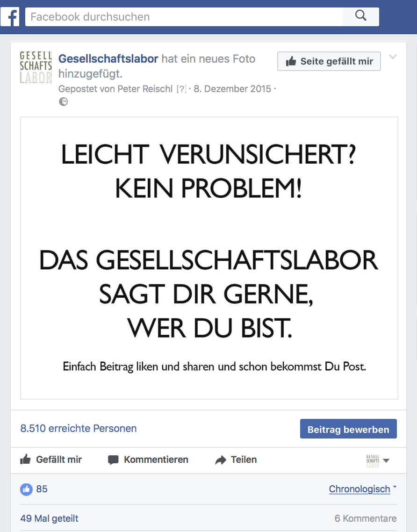Click the Beitrag bewerben button

pos(348,429)
